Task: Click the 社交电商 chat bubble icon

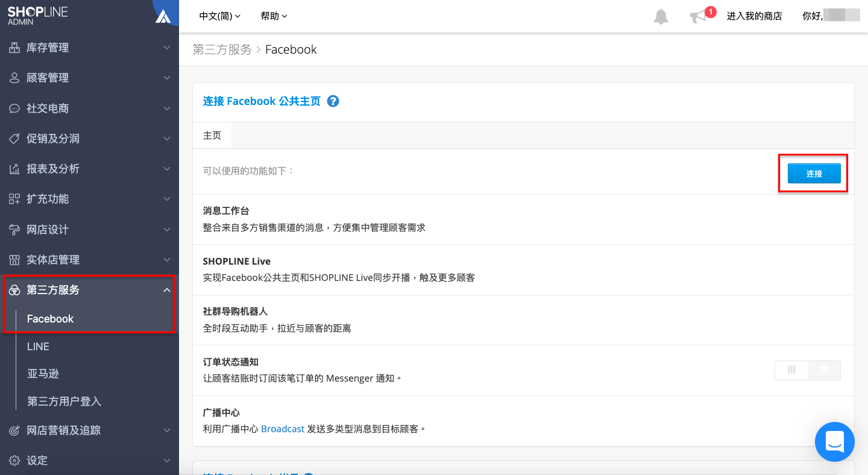Action: pyautogui.click(x=14, y=109)
